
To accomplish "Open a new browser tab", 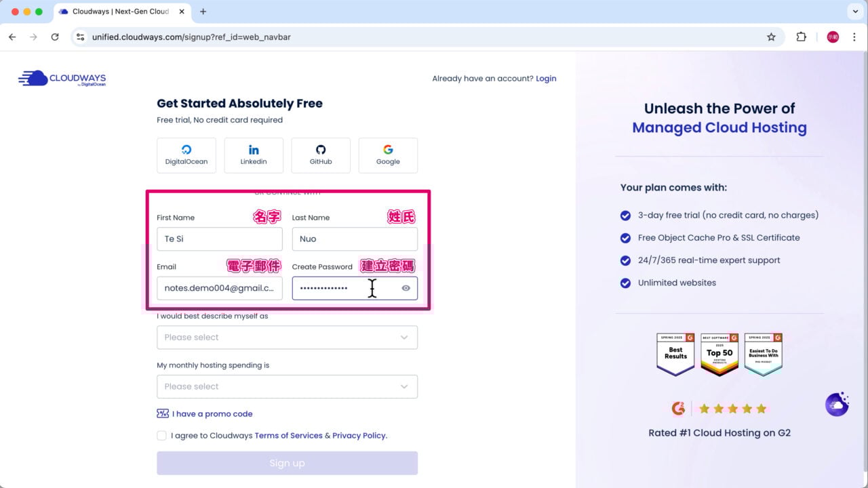I will click(x=203, y=12).
